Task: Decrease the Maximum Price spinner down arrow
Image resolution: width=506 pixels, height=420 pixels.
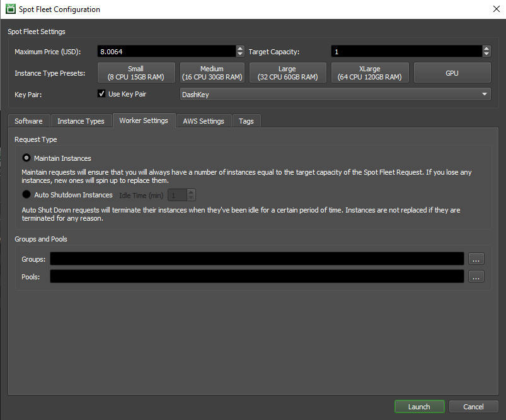Action: 240,54
